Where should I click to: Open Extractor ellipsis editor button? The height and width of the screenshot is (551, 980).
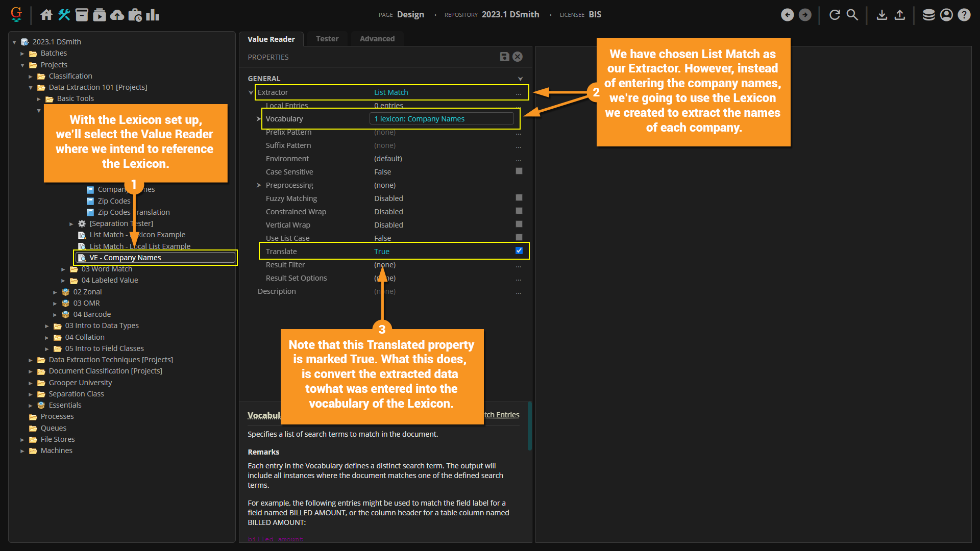click(519, 93)
